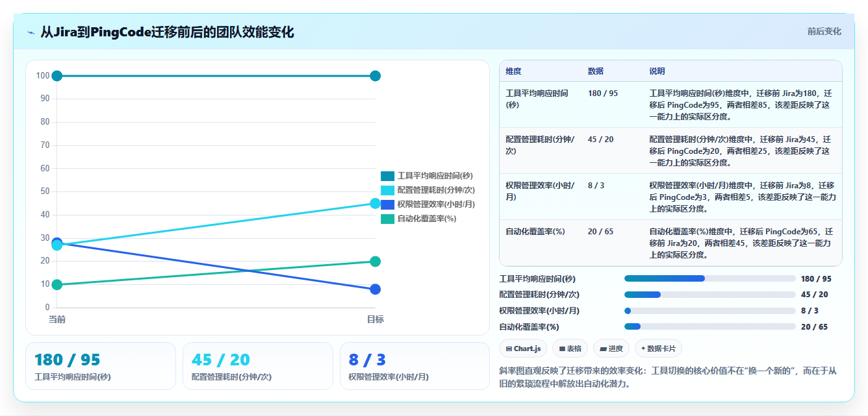Click the description mentioning 两者相差25
This screenshot has height=416, width=868.
tap(741, 151)
